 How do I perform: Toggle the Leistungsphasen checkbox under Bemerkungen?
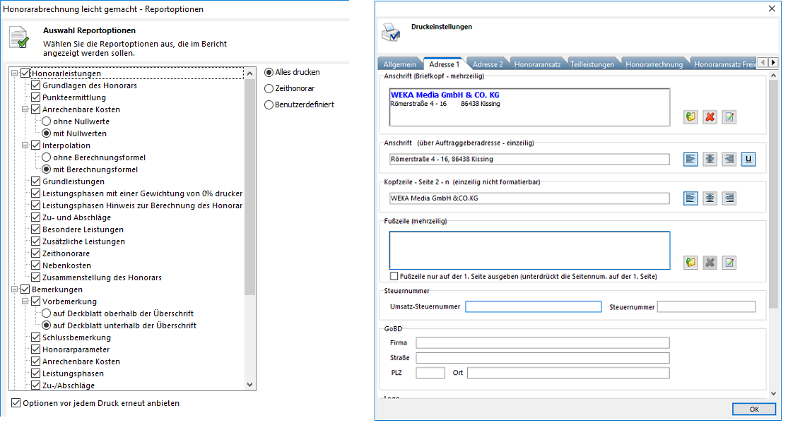pyautogui.click(x=35, y=373)
